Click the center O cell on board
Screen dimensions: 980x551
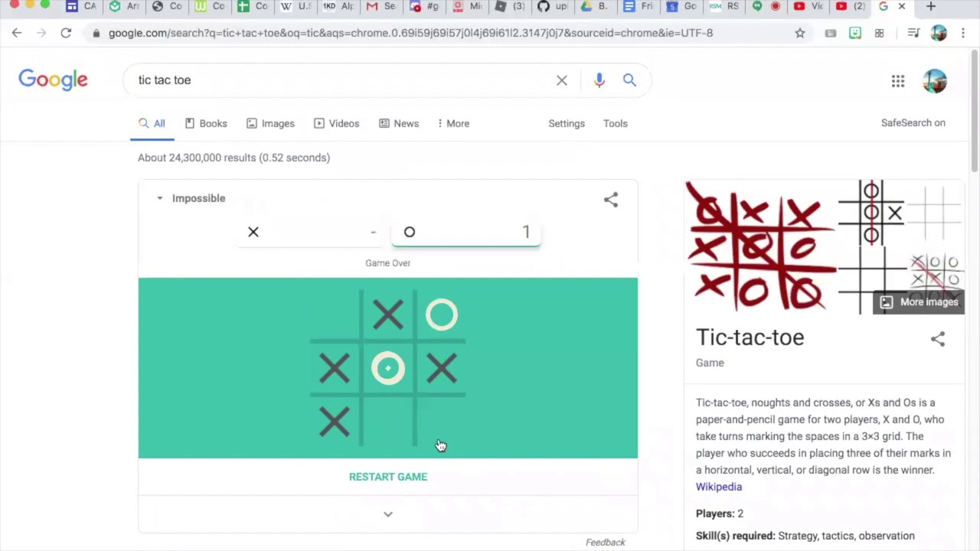(x=388, y=368)
